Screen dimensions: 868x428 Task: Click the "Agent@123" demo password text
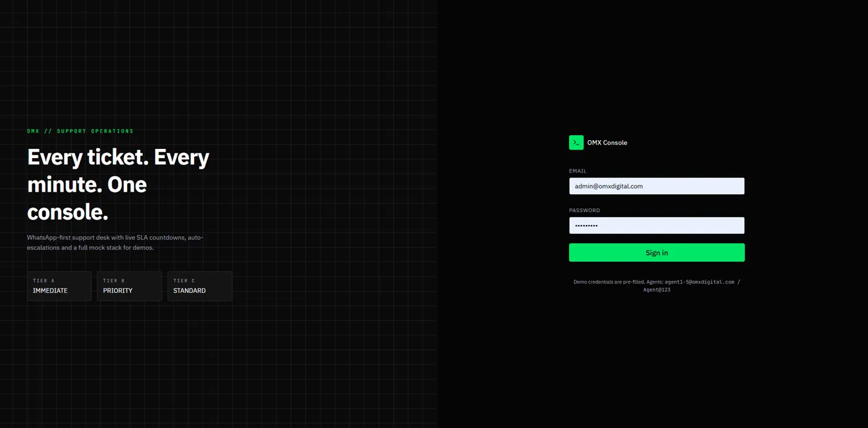657,290
